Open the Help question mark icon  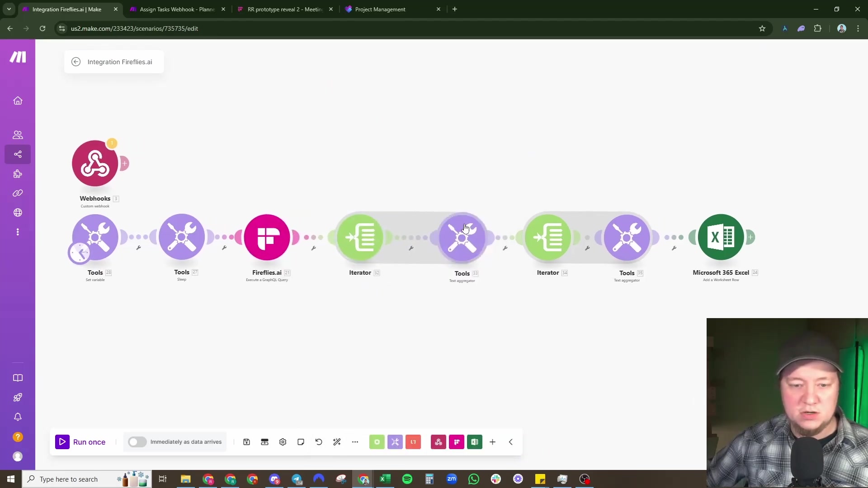(x=18, y=437)
